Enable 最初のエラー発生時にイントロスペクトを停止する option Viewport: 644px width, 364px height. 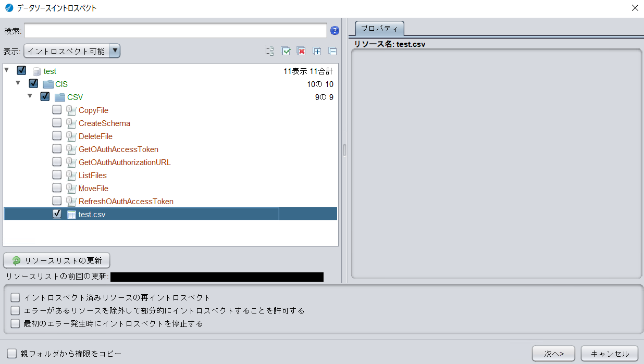pyautogui.click(x=15, y=323)
